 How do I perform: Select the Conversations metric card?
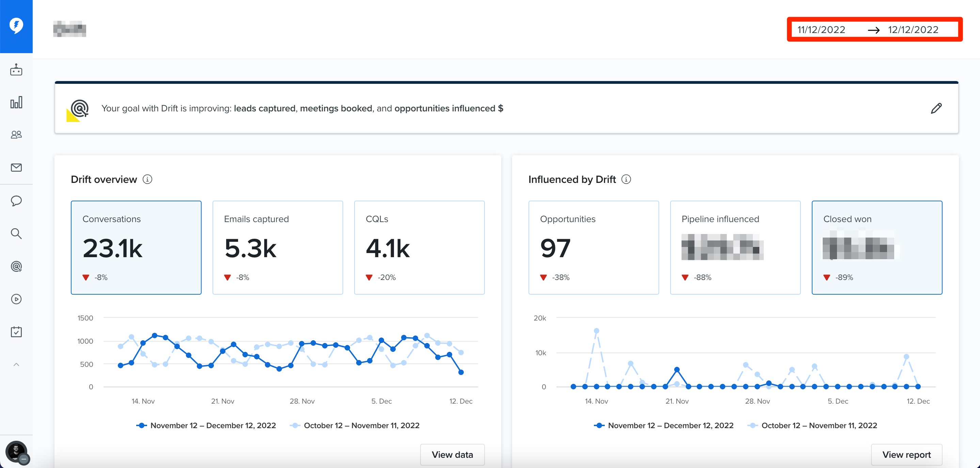(136, 247)
